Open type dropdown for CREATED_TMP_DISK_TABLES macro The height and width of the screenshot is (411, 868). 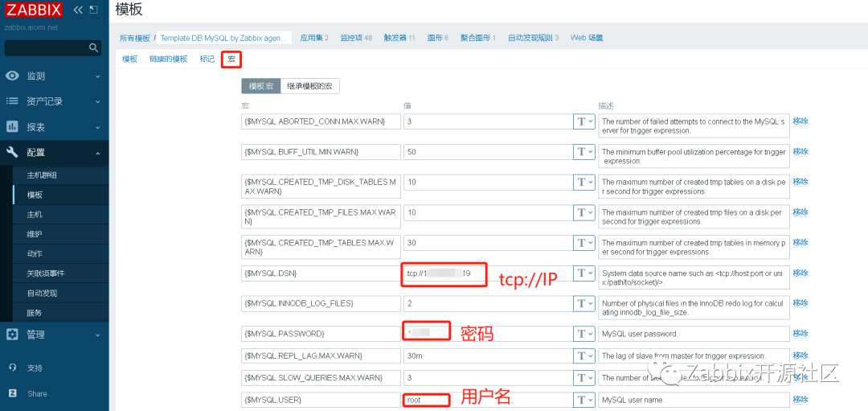pos(584,183)
